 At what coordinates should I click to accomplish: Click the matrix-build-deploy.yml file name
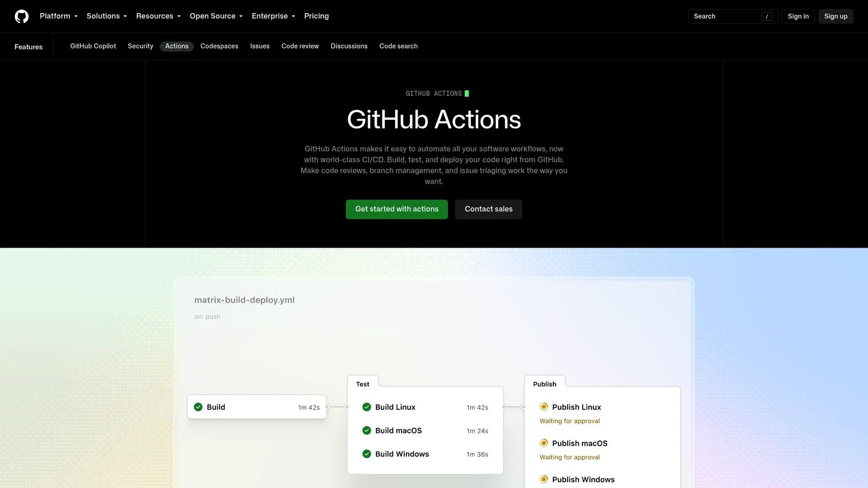click(x=244, y=300)
